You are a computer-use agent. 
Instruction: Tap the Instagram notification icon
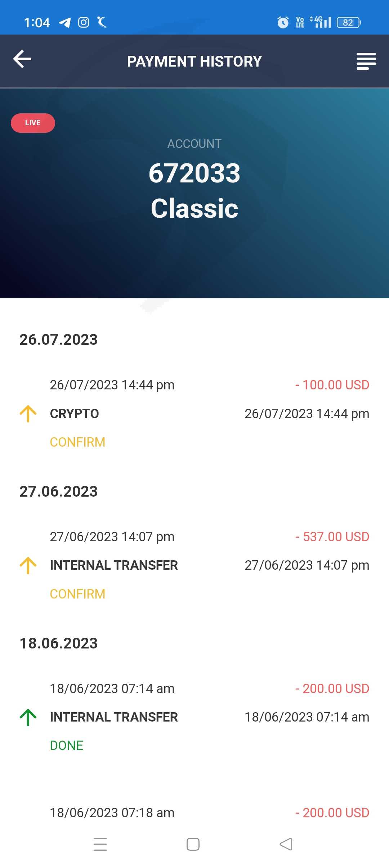(x=84, y=23)
